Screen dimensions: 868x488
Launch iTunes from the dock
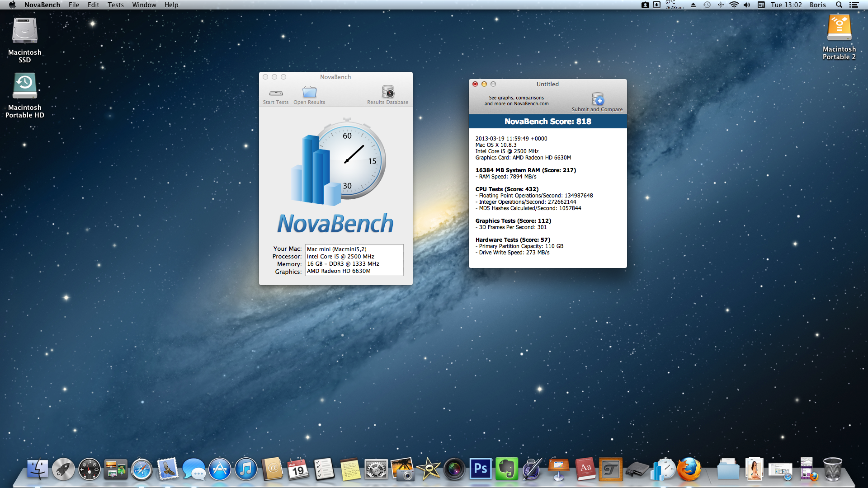(246, 469)
